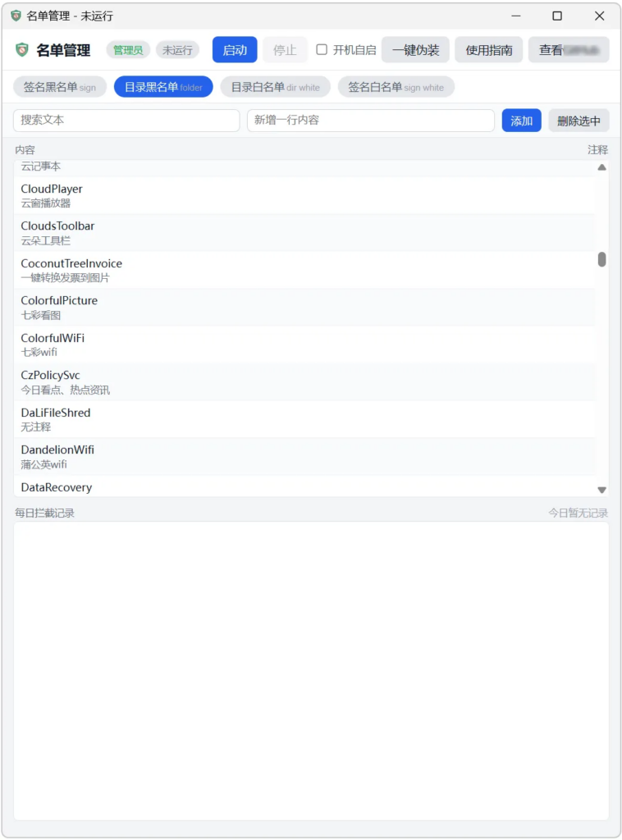Click the 停止 button
The height and width of the screenshot is (840, 622).
point(285,50)
